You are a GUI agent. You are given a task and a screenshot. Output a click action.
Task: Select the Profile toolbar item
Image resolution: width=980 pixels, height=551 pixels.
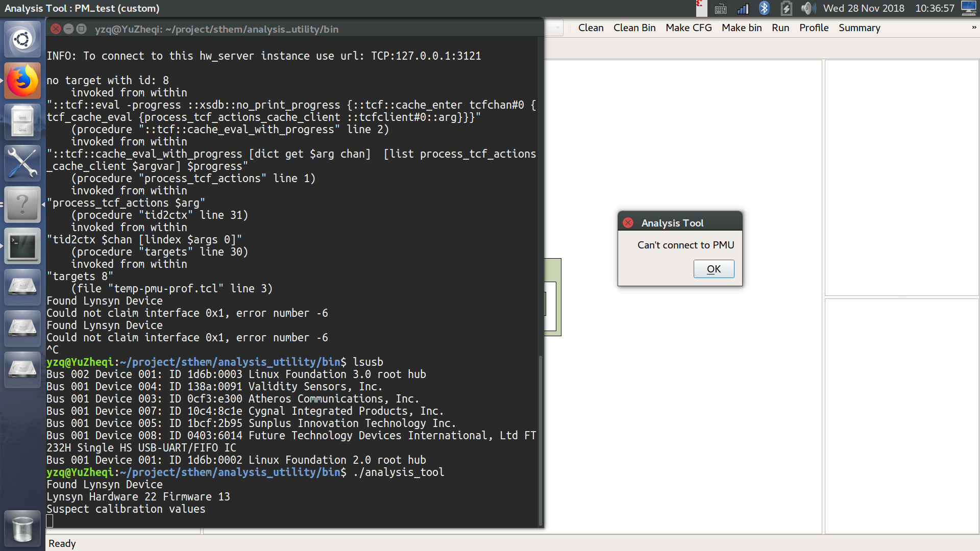click(814, 28)
